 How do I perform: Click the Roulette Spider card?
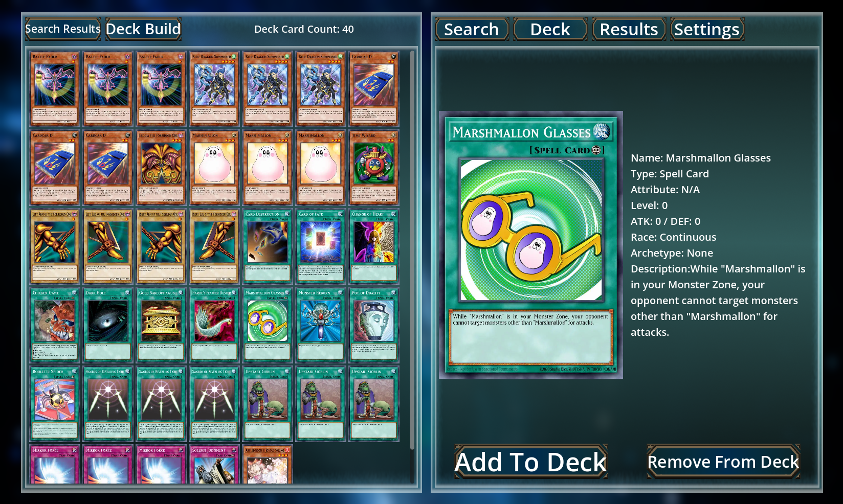[x=54, y=404]
